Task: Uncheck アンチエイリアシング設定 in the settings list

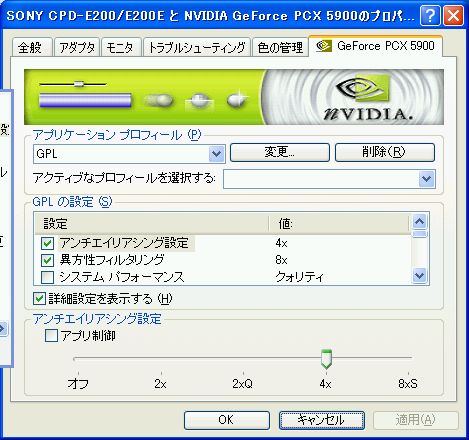Action: coord(47,243)
